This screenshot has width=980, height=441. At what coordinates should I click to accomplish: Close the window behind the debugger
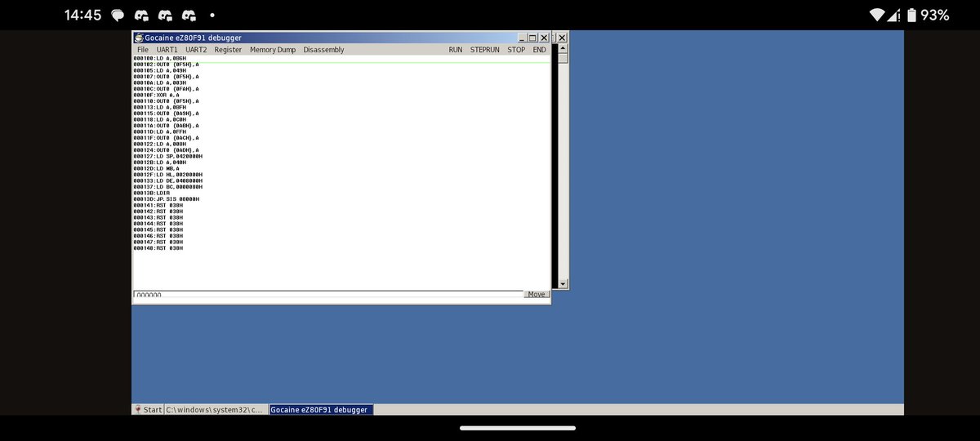pos(562,38)
